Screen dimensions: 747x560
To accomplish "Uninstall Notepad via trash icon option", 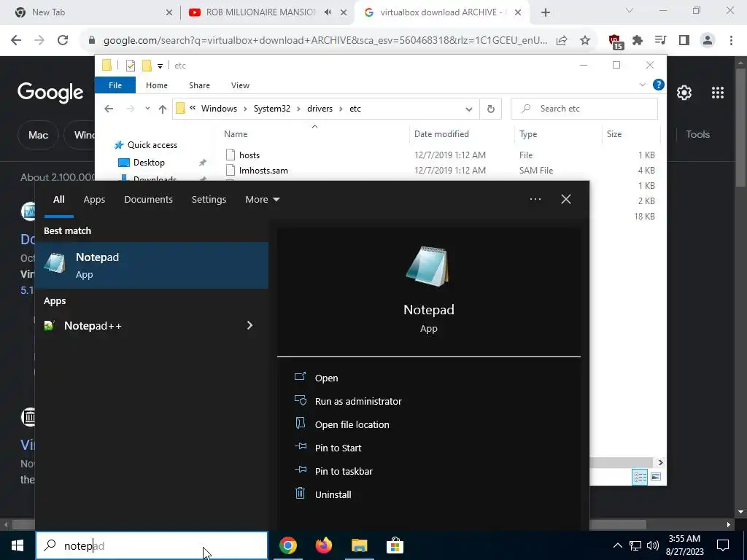I will pos(333,494).
